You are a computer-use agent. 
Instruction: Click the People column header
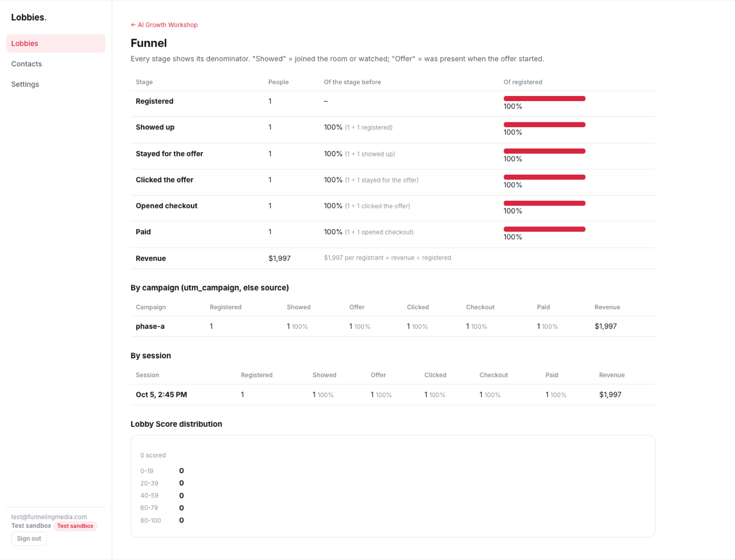278,82
